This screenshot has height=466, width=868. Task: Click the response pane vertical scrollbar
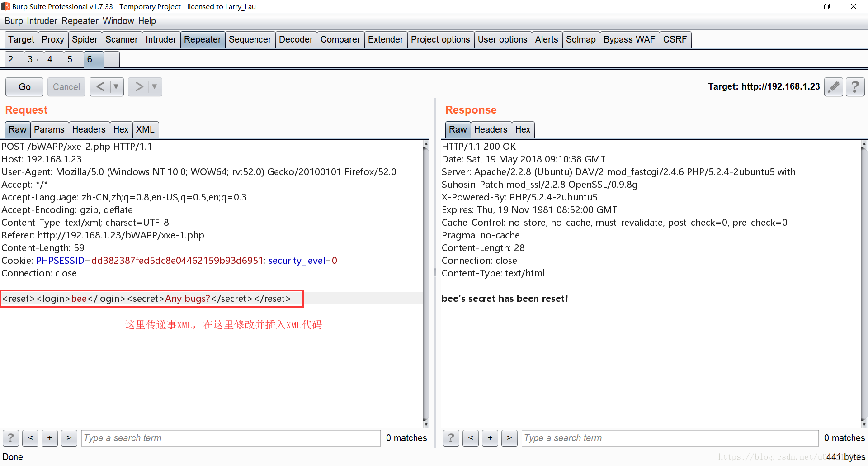coord(864,284)
